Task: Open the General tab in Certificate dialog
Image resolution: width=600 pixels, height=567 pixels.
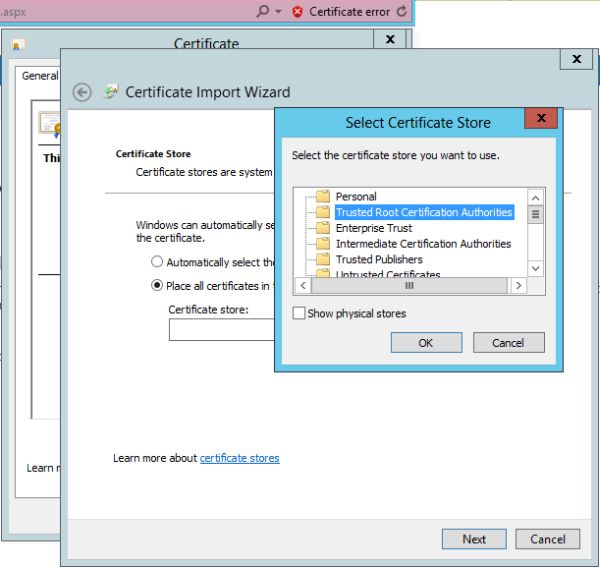Action: (40, 75)
